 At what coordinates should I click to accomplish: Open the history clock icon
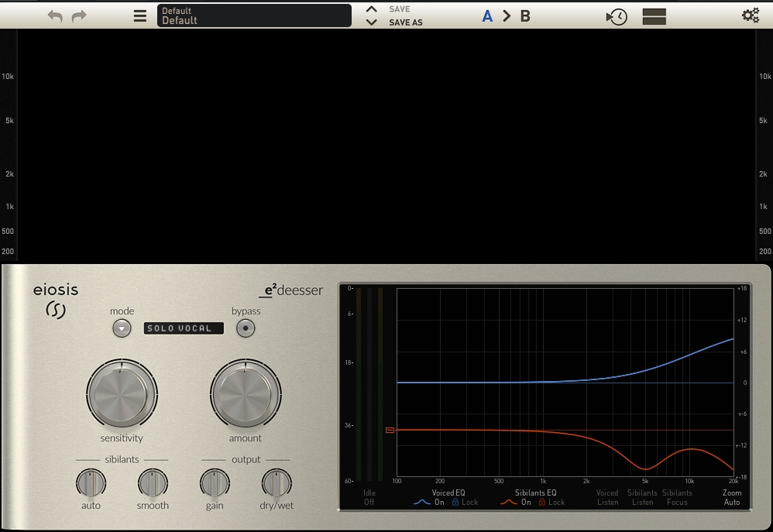click(617, 16)
